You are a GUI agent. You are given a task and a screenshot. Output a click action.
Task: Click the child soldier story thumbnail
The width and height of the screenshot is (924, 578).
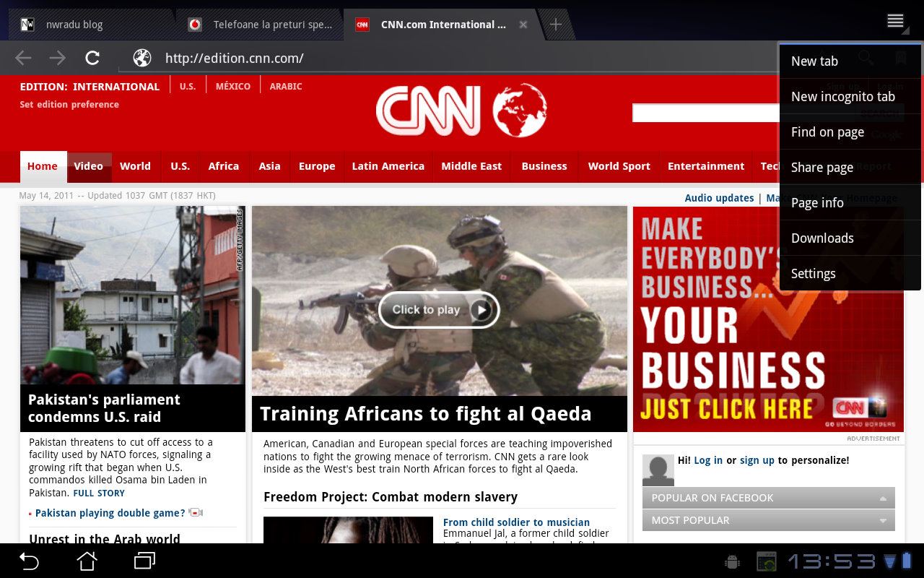tap(348, 530)
